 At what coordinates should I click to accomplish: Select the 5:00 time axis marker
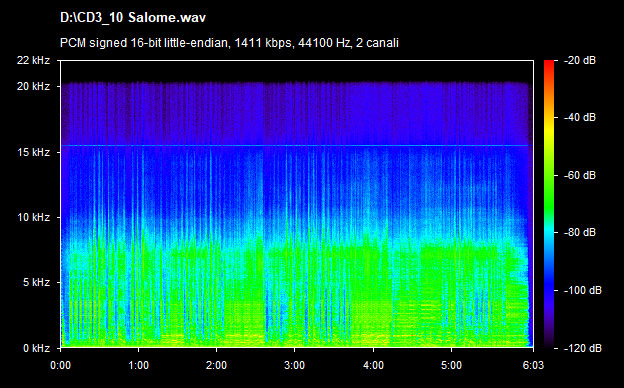pos(452,365)
